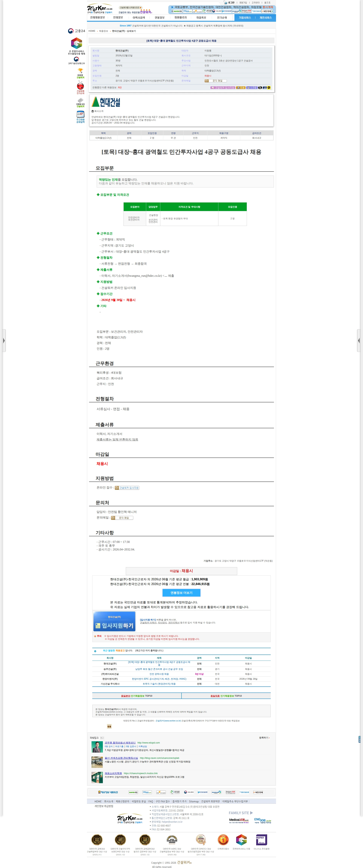Click the 현대건설 company logo

coord(106,102)
